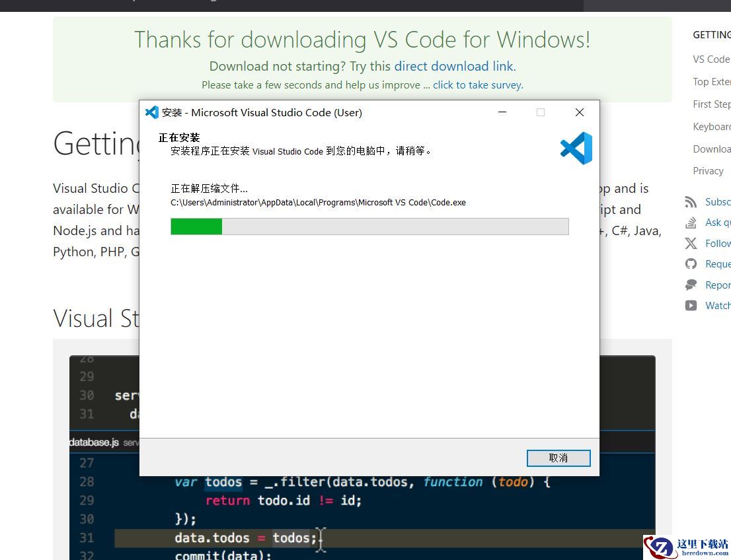
Task: Click the 正在解压缩文件 status text
Action: coord(210,188)
